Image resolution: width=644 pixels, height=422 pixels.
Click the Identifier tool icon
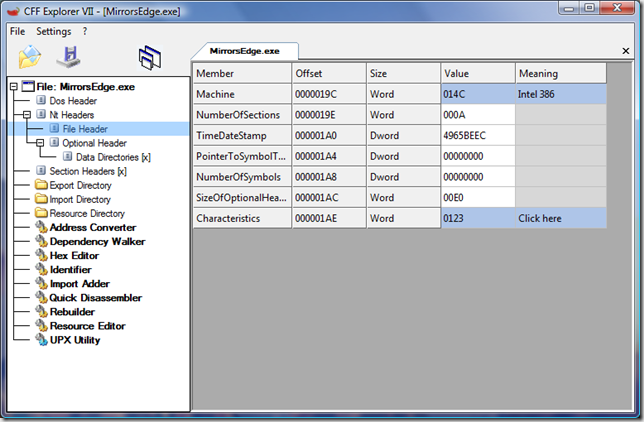41,269
